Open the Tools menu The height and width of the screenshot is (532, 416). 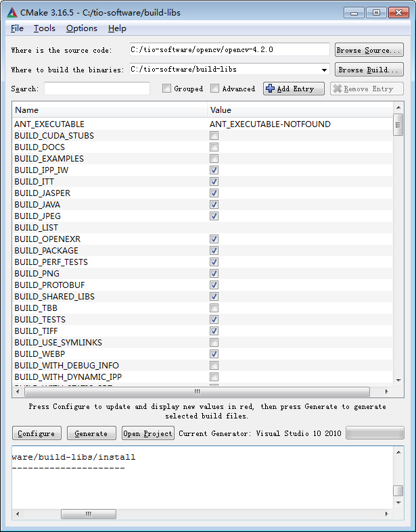[x=45, y=28]
